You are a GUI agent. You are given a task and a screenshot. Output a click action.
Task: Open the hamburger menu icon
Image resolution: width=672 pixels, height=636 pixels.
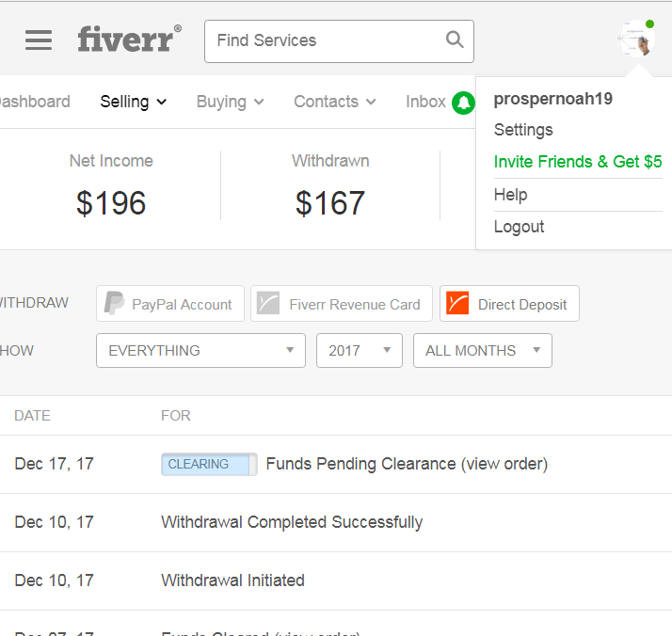tap(39, 40)
